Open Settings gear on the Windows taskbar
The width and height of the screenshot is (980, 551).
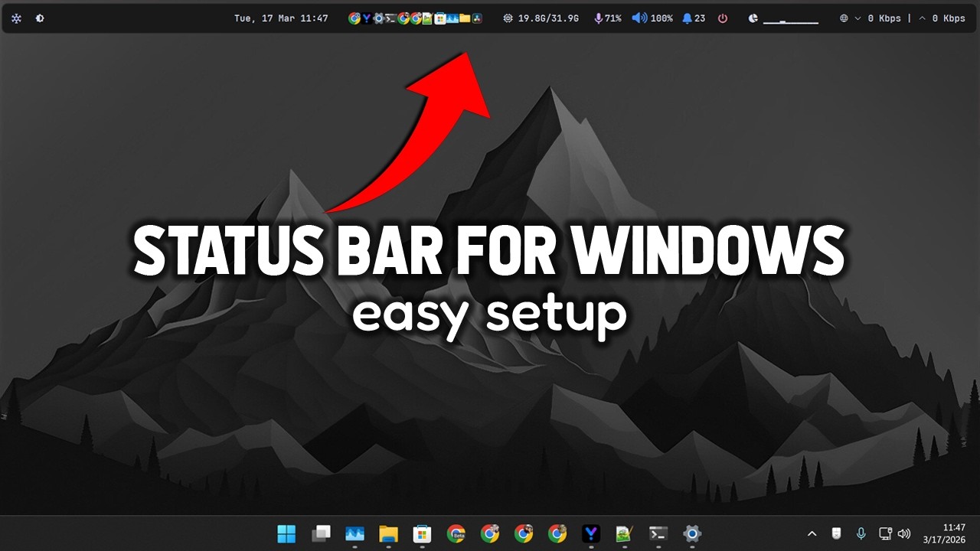pyautogui.click(x=692, y=533)
